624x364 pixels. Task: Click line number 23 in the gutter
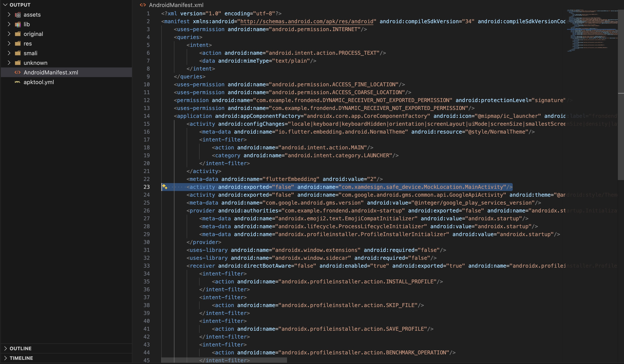(147, 187)
